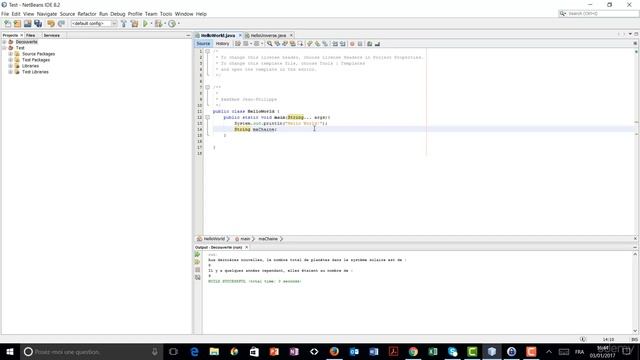Image resolution: width=640 pixels, height=360 pixels.
Task: Collapse the Test project node
Action: tap(4, 48)
